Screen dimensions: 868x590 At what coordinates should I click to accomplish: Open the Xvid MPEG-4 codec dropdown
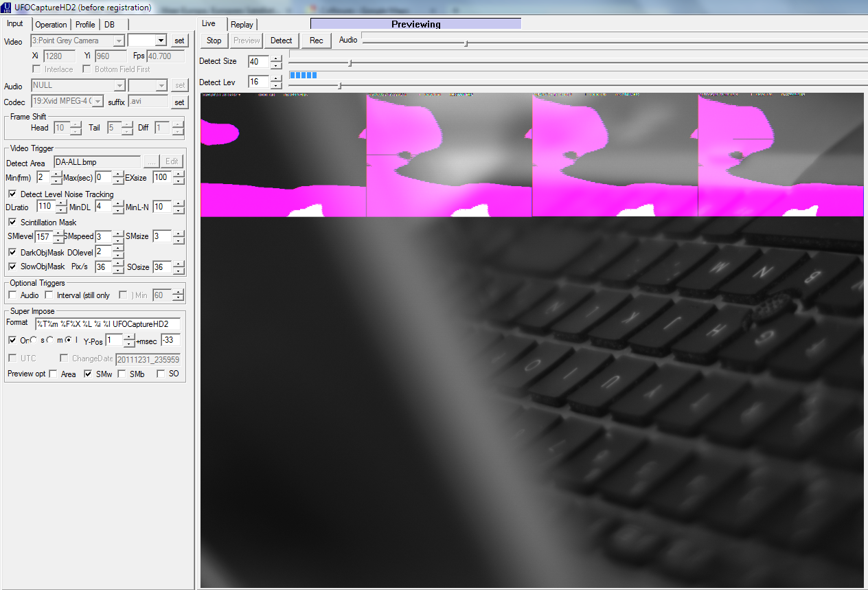tap(96, 102)
